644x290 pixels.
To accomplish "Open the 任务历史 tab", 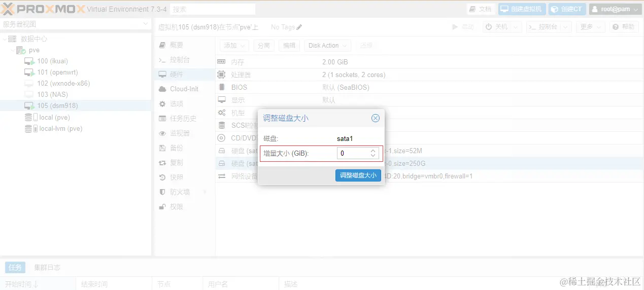I will coord(184,119).
